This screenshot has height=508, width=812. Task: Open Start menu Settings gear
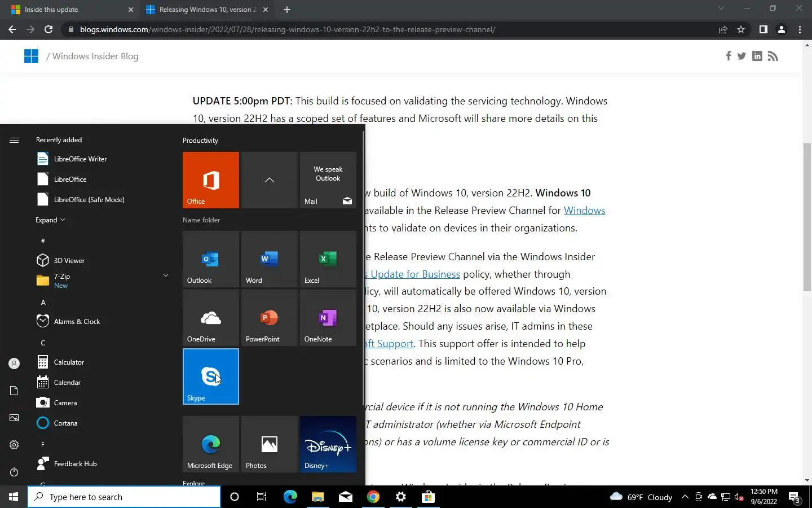coord(14,445)
